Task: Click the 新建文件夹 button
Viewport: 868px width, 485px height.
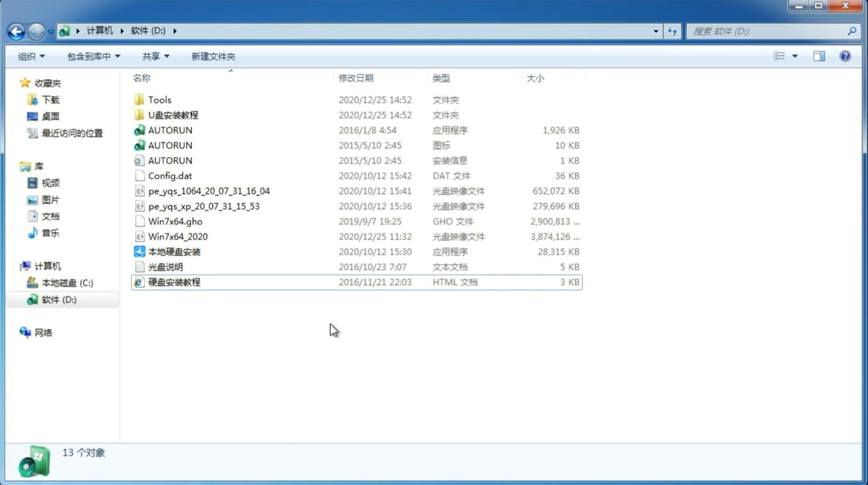Action: pyautogui.click(x=213, y=55)
